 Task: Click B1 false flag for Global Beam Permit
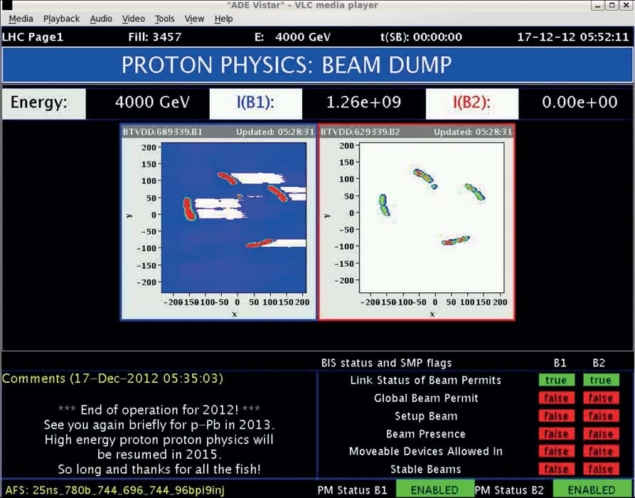557,398
